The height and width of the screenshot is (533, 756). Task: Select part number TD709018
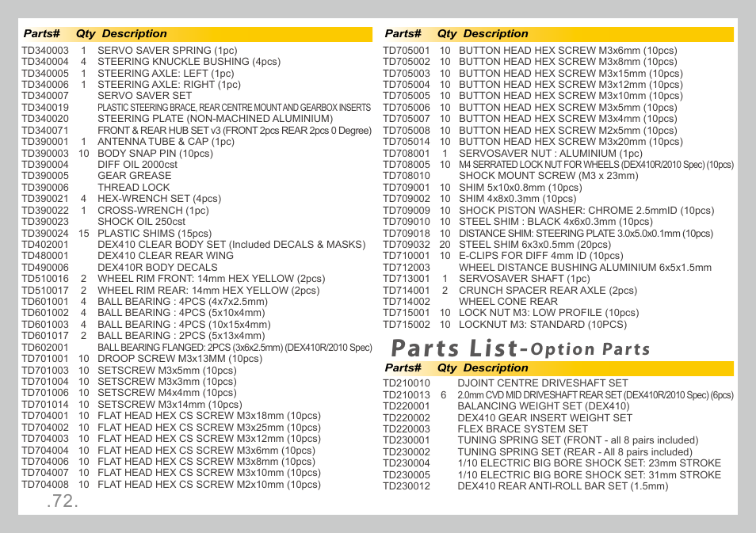tap(407, 234)
